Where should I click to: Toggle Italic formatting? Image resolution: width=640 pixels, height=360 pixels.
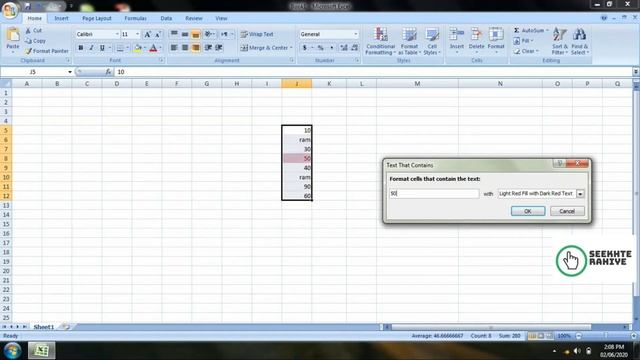click(91, 48)
